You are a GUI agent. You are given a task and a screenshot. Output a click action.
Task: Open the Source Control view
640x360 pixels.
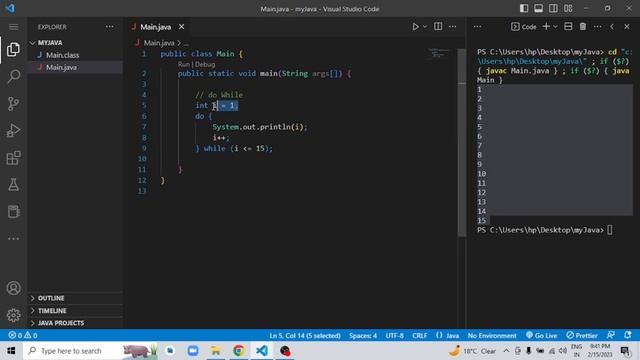tap(13, 104)
